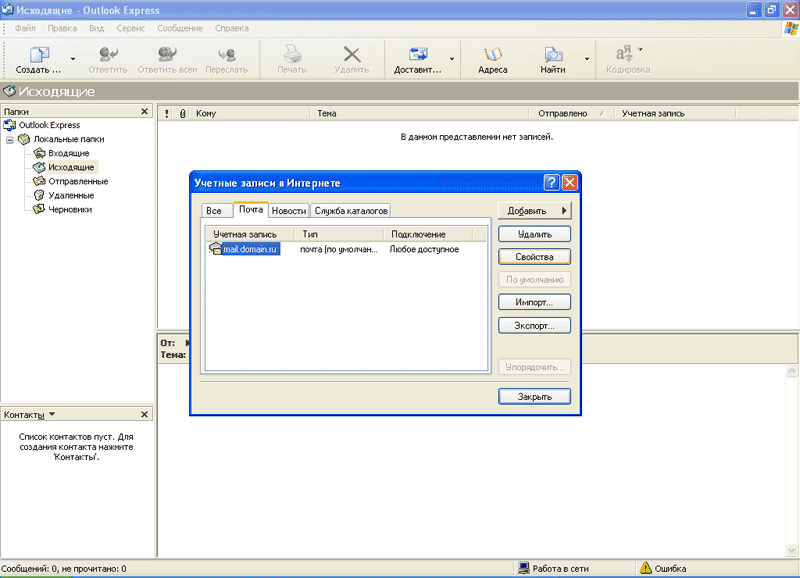Open the Правка menu
The height and width of the screenshot is (578, 800).
tap(62, 28)
